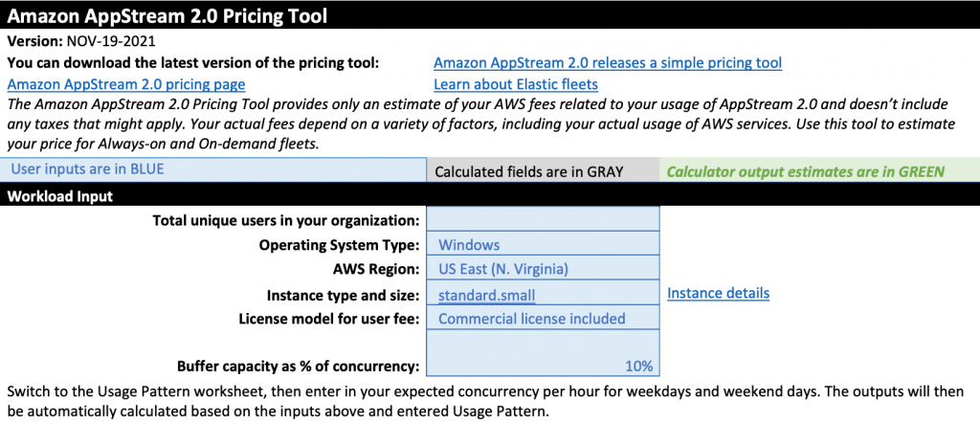Image resolution: width=980 pixels, height=424 pixels.
Task: Click the 'Buffer capacity as % of concurrency:' label
Action: pyautogui.click(x=299, y=366)
